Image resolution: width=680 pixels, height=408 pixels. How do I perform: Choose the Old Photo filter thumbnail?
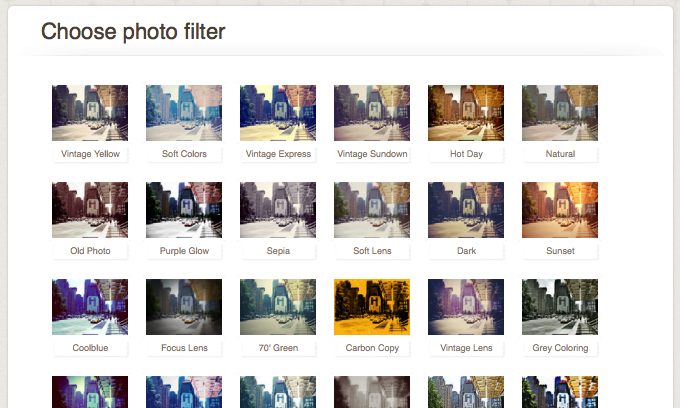(90, 210)
